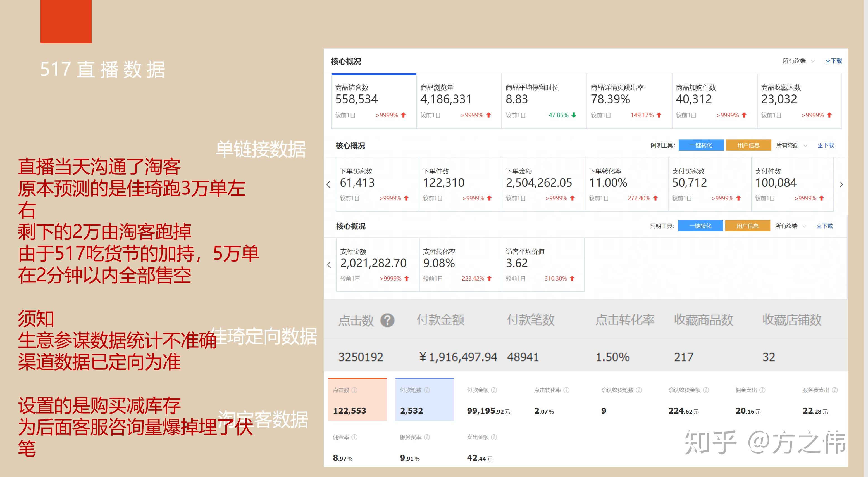Click info icon beside 支出金额

coord(494,437)
